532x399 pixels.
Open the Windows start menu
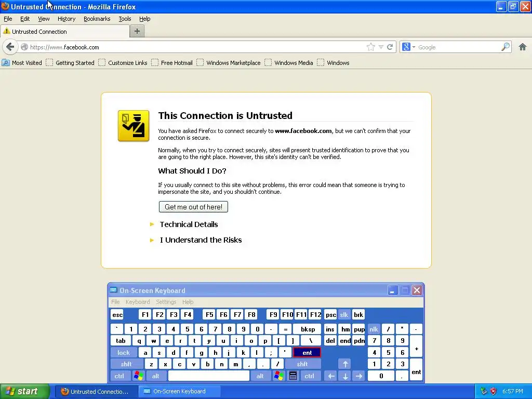[x=24, y=391]
